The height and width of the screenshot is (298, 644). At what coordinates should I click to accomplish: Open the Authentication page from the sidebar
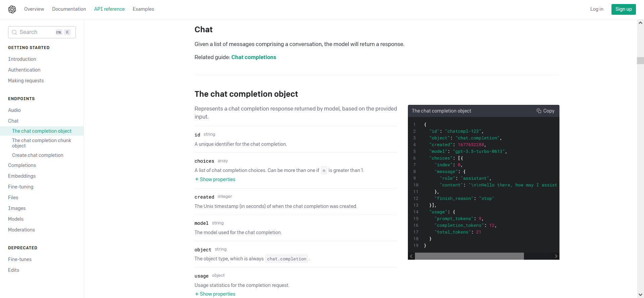coord(24,70)
